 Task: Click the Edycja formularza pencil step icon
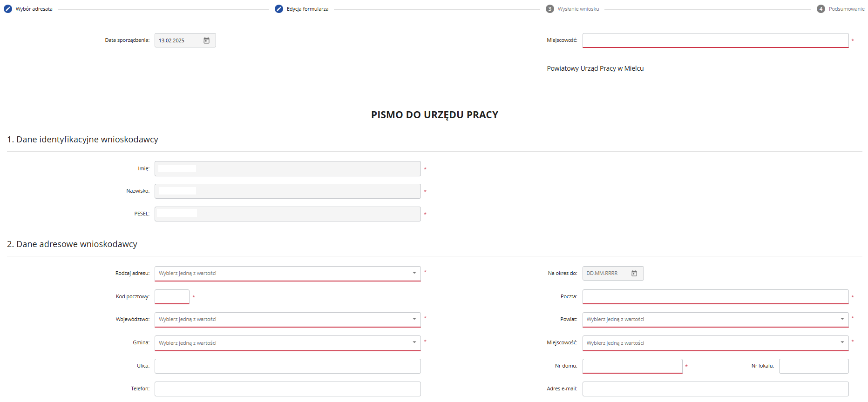pyautogui.click(x=279, y=9)
